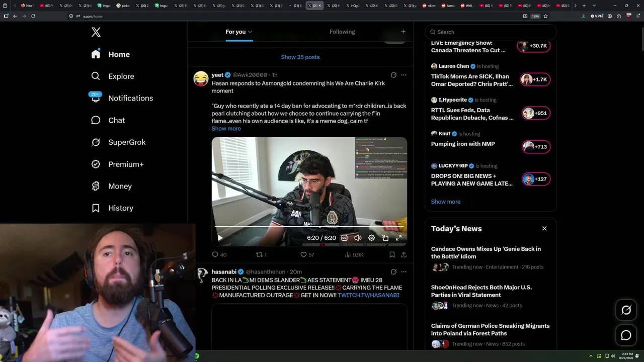Share yeet's post
The height and width of the screenshot is (362, 644).
click(x=404, y=255)
